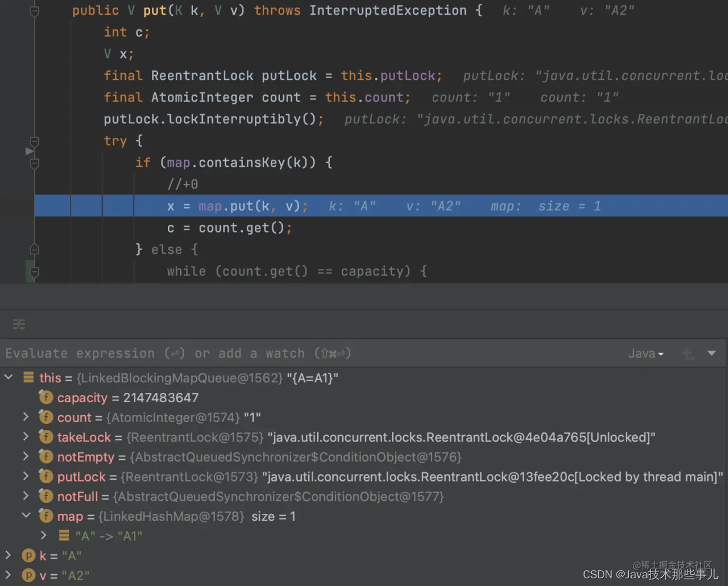
Task: Click the while (count.get() == capacity) line
Action: point(296,271)
